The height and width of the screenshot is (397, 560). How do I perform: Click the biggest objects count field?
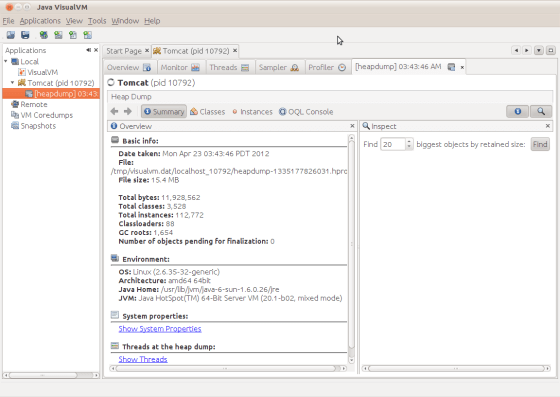coord(393,144)
